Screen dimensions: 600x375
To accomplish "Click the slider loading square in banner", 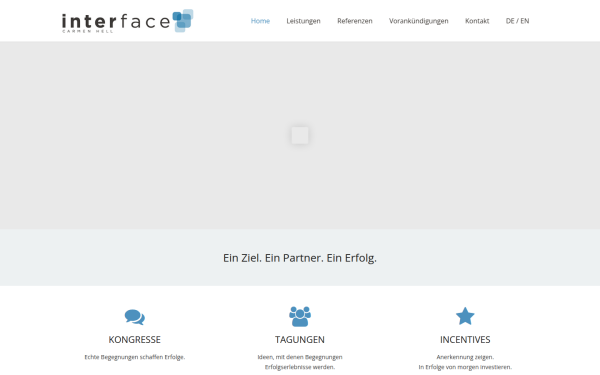I will [300, 135].
